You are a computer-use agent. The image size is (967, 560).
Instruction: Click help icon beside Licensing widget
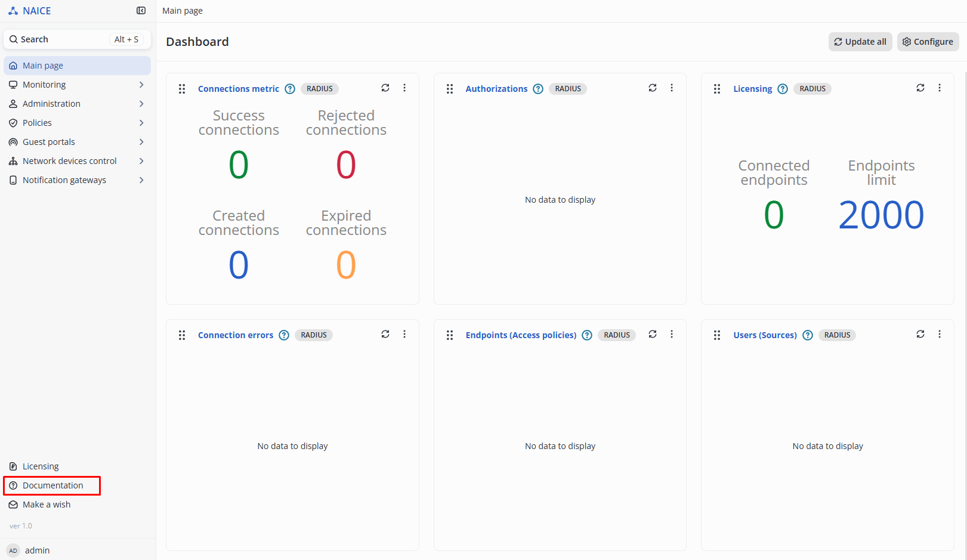coord(783,89)
